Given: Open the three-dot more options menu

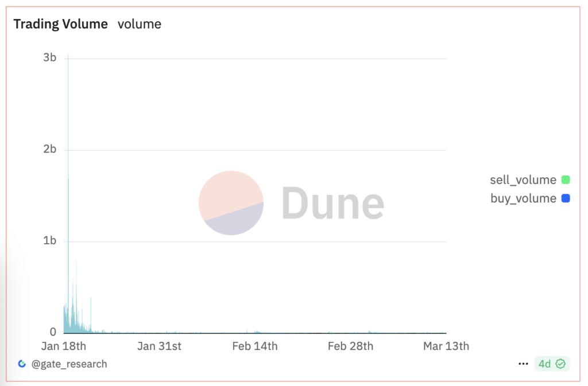Looking at the screenshot, I should coord(523,364).
